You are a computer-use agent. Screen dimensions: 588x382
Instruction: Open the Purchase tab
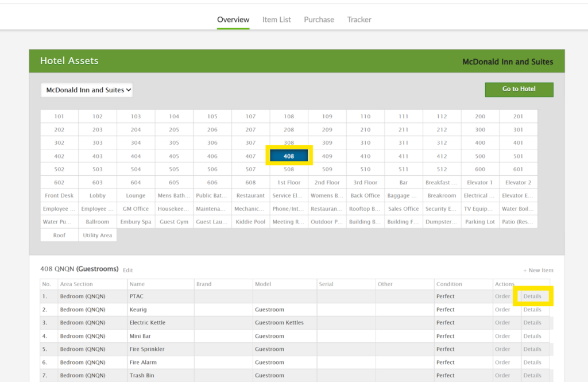point(319,20)
